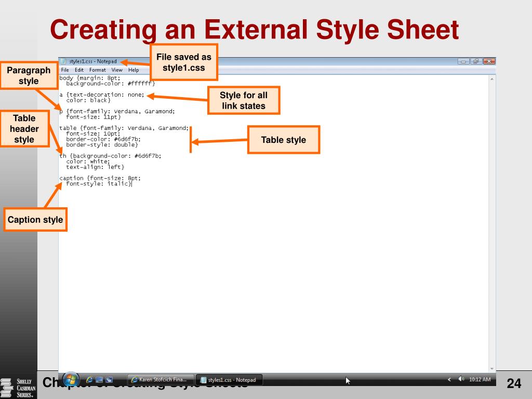Click the Notepad document icon in title bar
Image resolution: width=532 pixels, height=399 pixels.
pyautogui.click(x=63, y=61)
